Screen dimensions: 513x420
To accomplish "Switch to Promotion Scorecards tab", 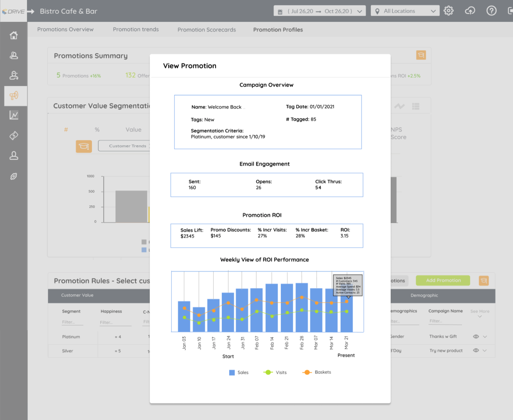I will [206, 30].
